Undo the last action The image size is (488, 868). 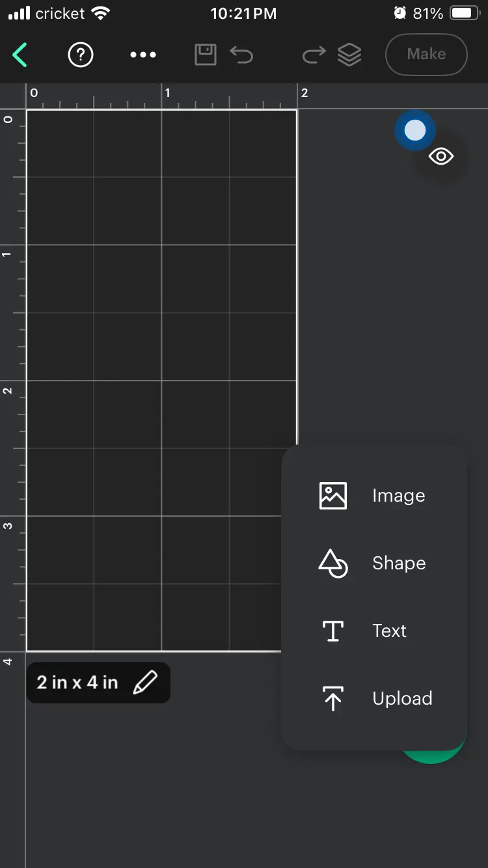click(241, 55)
